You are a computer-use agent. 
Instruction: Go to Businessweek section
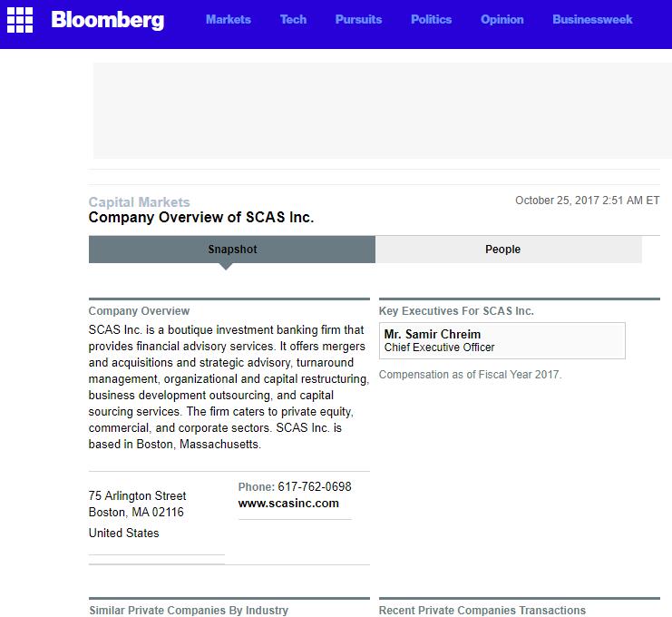coord(592,19)
